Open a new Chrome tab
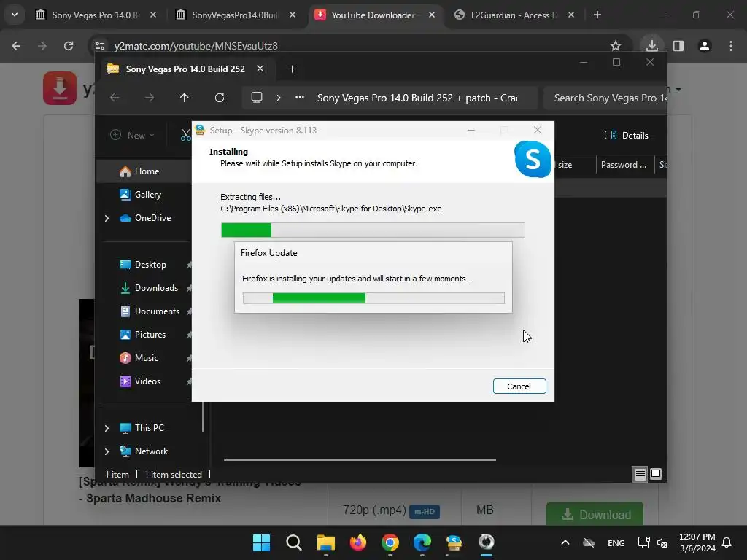 coord(597,15)
